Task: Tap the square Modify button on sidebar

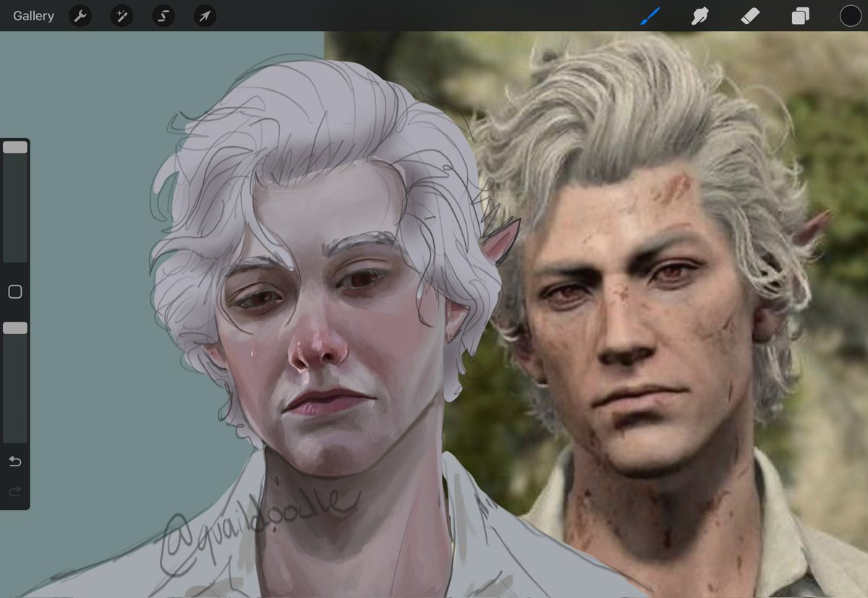Action: click(15, 292)
